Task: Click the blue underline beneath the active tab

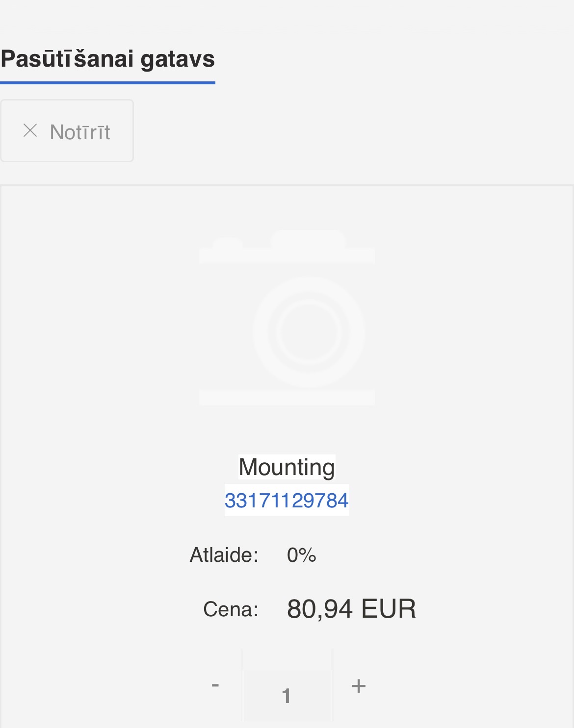Action: (107, 82)
